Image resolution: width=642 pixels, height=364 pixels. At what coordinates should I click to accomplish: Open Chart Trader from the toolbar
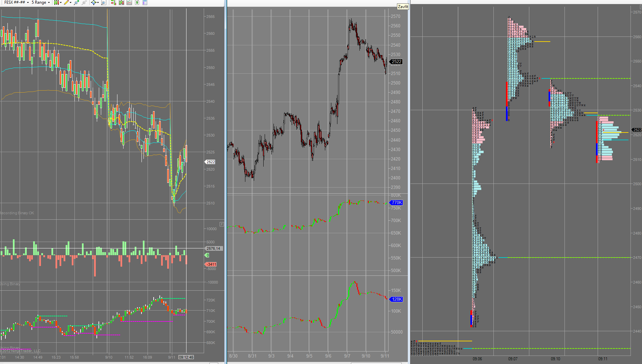113,2
